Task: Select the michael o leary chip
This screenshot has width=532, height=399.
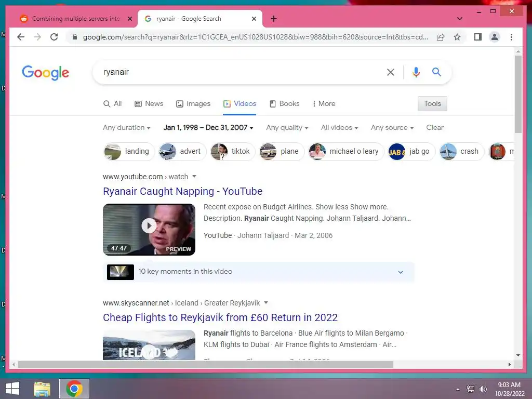Action: coord(345,151)
